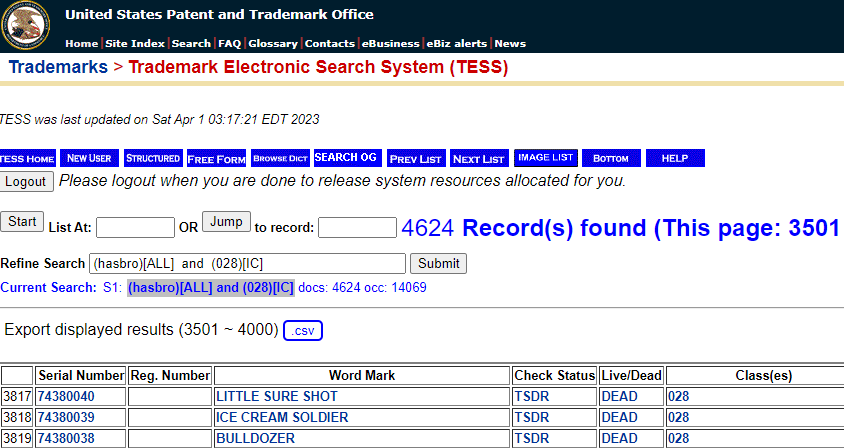844x448 pixels.
Task: Open the Free Form search
Action: 216,158
